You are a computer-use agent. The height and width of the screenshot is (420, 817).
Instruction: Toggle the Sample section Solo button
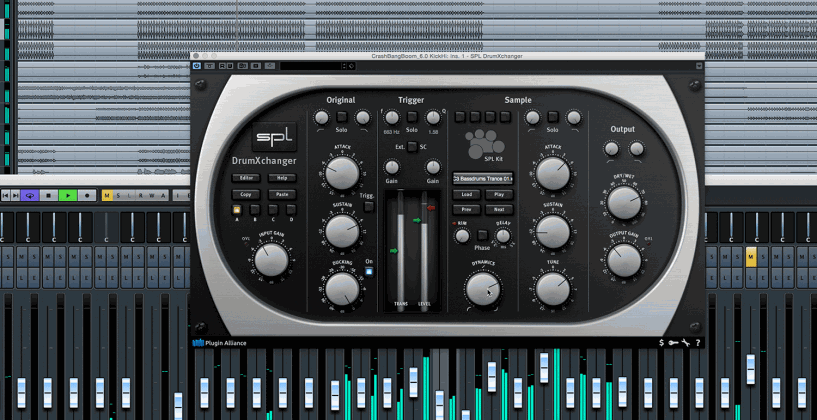(553, 117)
